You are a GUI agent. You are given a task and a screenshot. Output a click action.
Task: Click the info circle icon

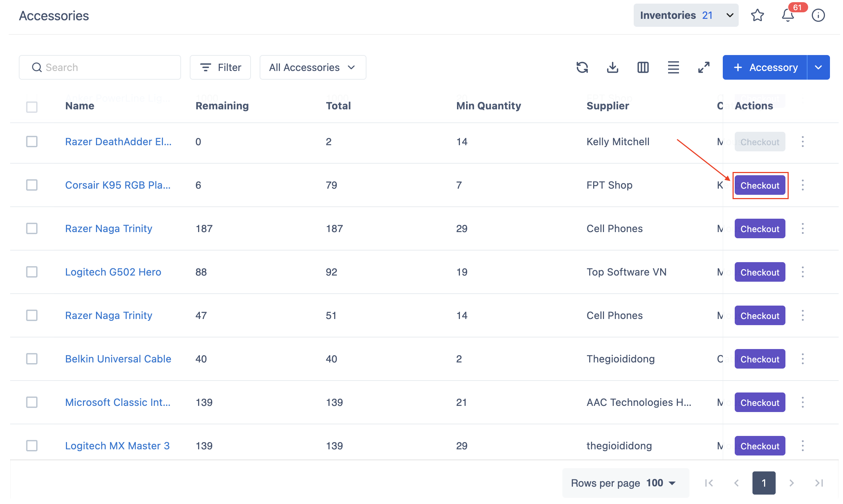point(818,15)
